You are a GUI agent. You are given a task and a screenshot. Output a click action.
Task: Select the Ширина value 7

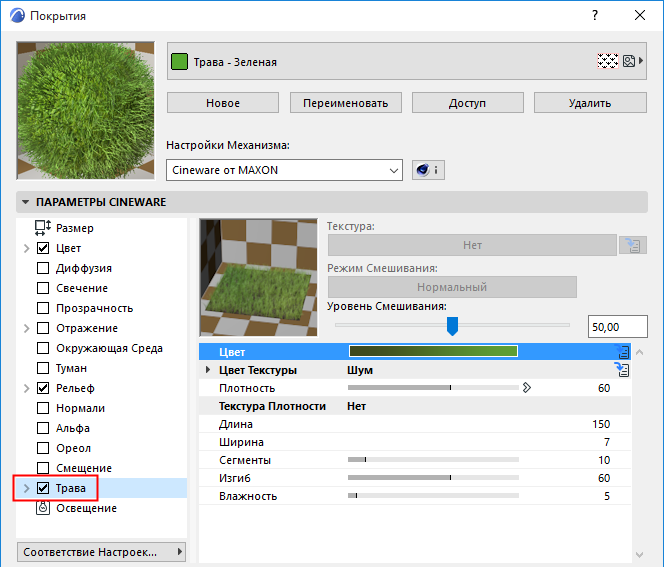pyautogui.click(x=607, y=442)
